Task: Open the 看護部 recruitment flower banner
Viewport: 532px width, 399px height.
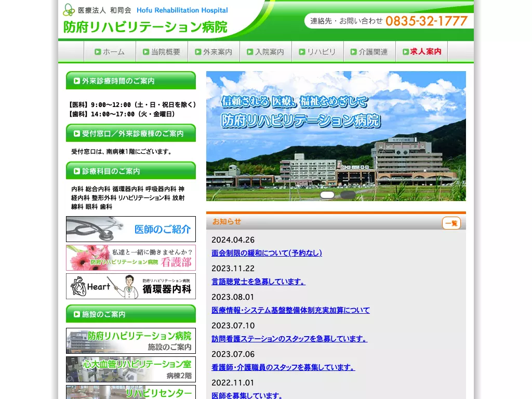Action: click(x=131, y=258)
